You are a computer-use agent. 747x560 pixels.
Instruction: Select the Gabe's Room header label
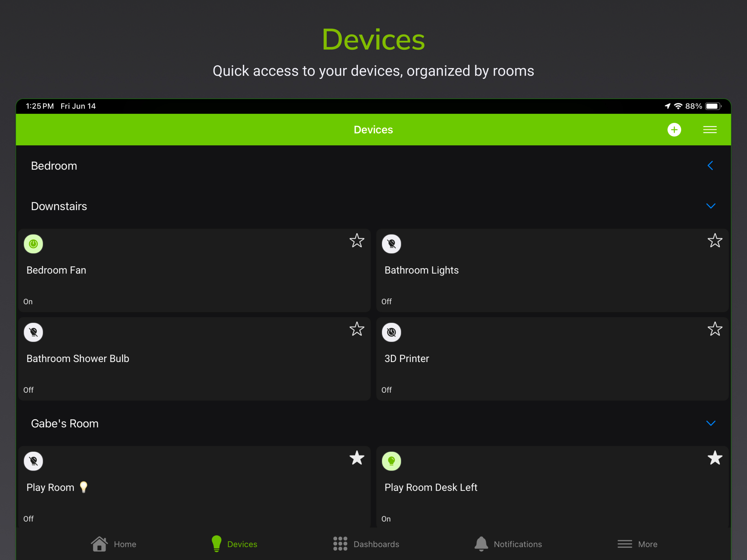pos(65,424)
